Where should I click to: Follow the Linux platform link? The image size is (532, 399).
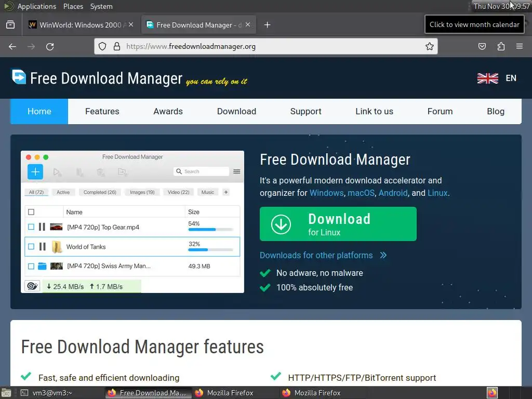pos(437,193)
